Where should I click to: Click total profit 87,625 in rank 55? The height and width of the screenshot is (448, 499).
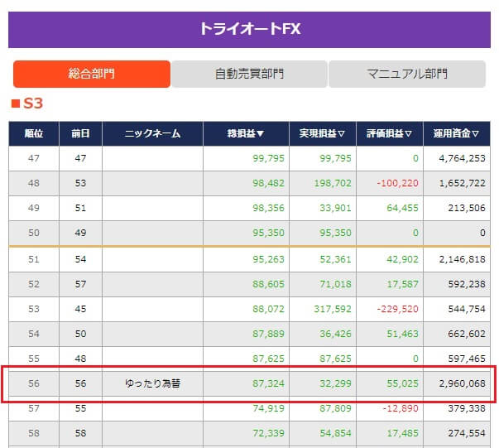point(268,359)
